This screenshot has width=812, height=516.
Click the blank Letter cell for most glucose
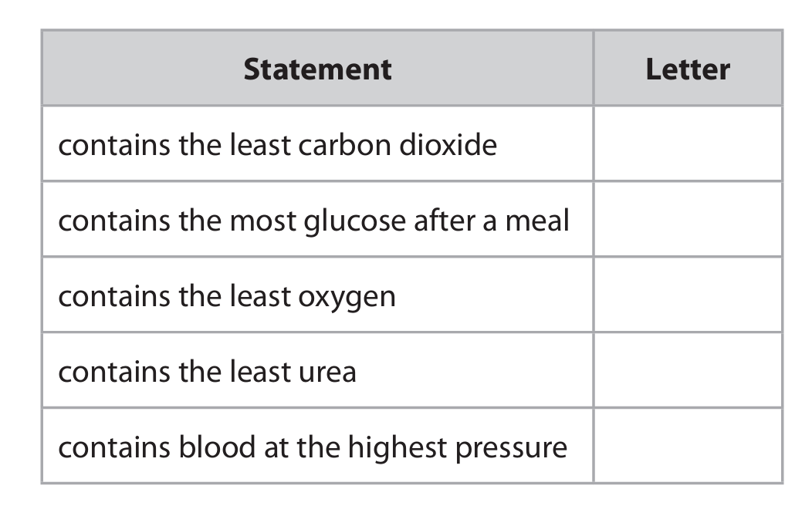tap(687, 220)
